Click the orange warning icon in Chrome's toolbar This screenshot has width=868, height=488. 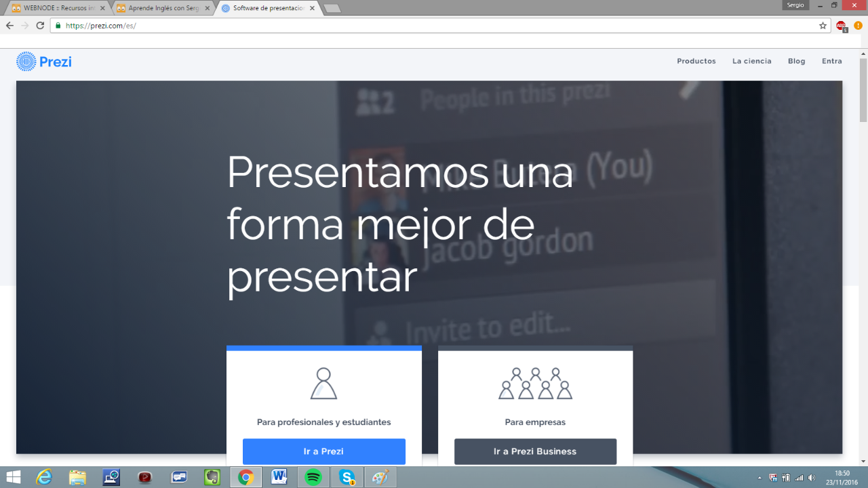tap(858, 26)
